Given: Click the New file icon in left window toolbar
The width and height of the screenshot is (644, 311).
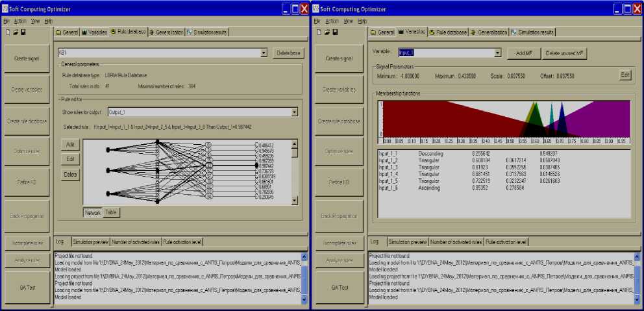Looking at the screenshot, I should [7, 32].
